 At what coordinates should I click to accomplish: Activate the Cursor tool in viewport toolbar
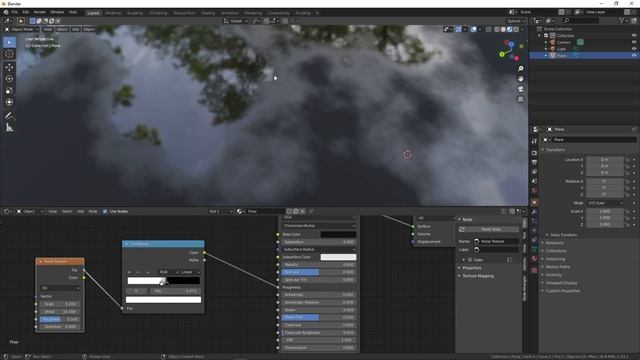click(9, 54)
